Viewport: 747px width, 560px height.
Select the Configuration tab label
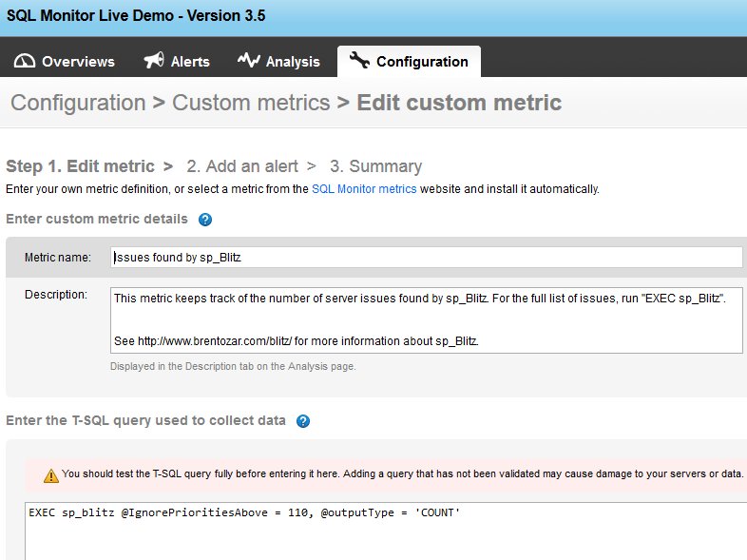click(x=422, y=62)
